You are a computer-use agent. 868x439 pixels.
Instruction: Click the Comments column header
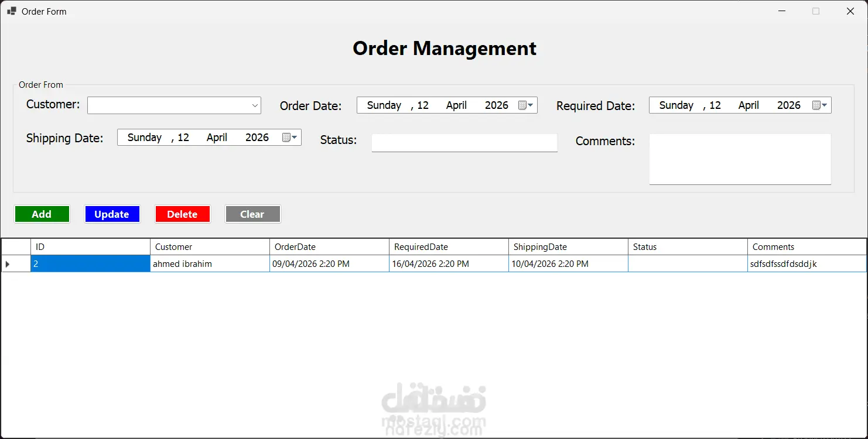[807, 247]
